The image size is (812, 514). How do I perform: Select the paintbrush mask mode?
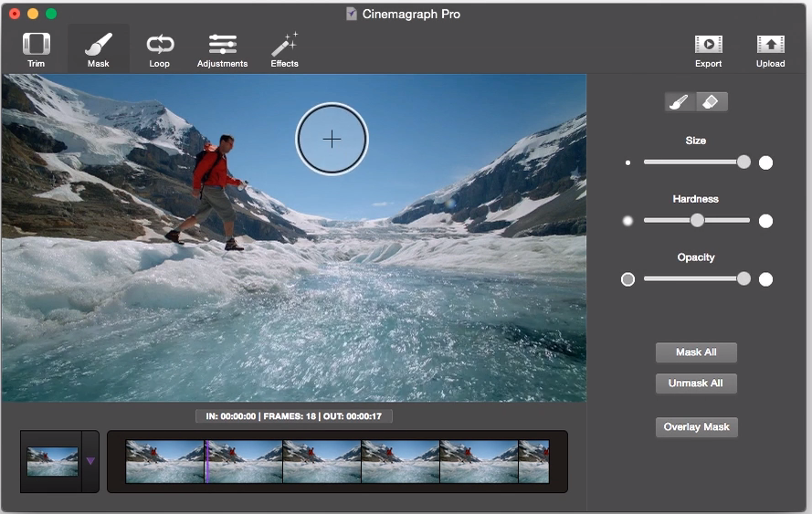pos(680,102)
